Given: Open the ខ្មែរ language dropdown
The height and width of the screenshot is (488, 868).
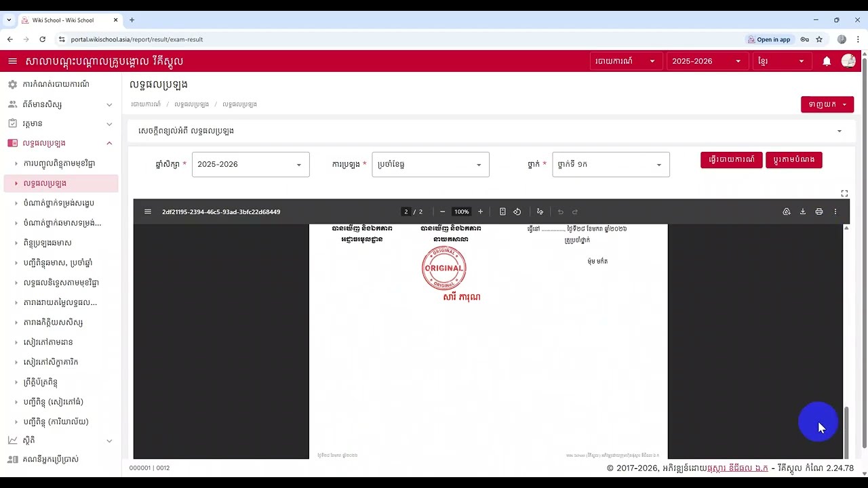Looking at the screenshot, I should pos(781,61).
